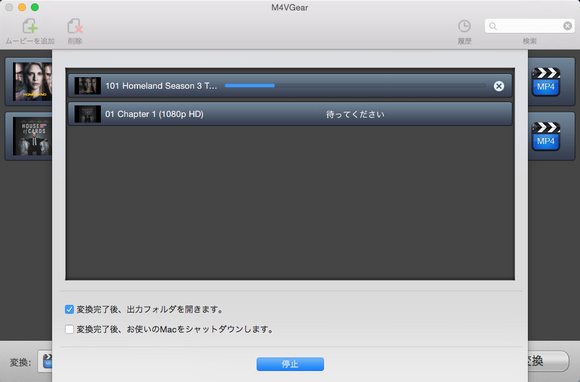Enable the shut down Mac after conversion checkbox
The width and height of the screenshot is (580, 382).
pos(69,329)
